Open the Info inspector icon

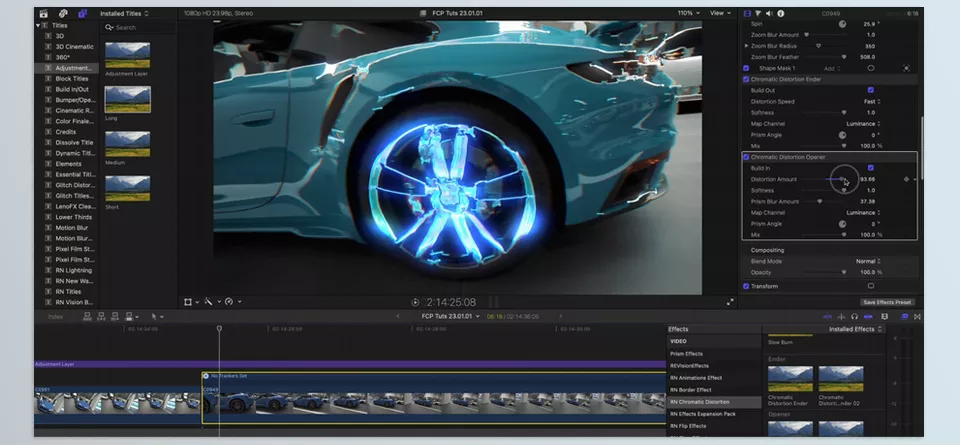781,13
